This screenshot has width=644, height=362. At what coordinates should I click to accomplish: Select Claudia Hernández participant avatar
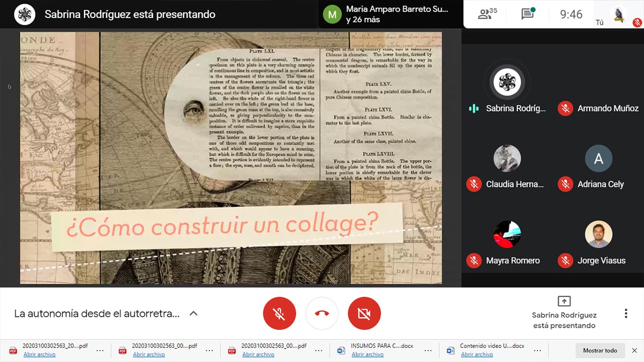tap(507, 158)
